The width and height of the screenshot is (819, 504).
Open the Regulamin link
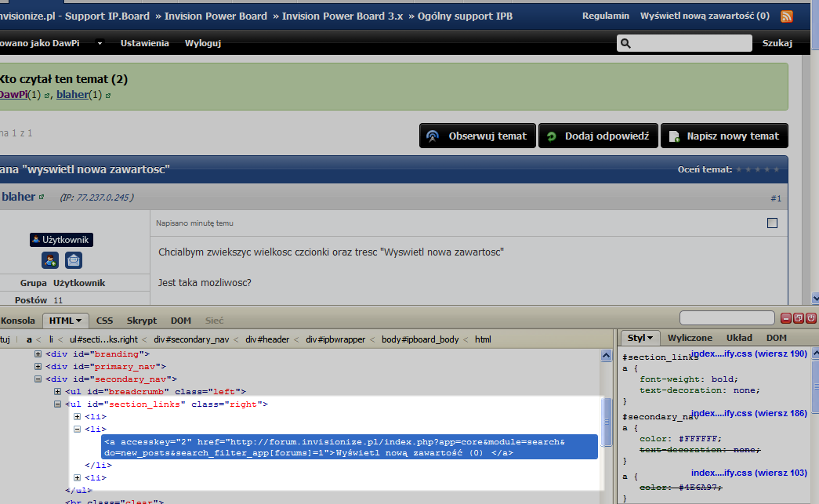pyautogui.click(x=606, y=16)
